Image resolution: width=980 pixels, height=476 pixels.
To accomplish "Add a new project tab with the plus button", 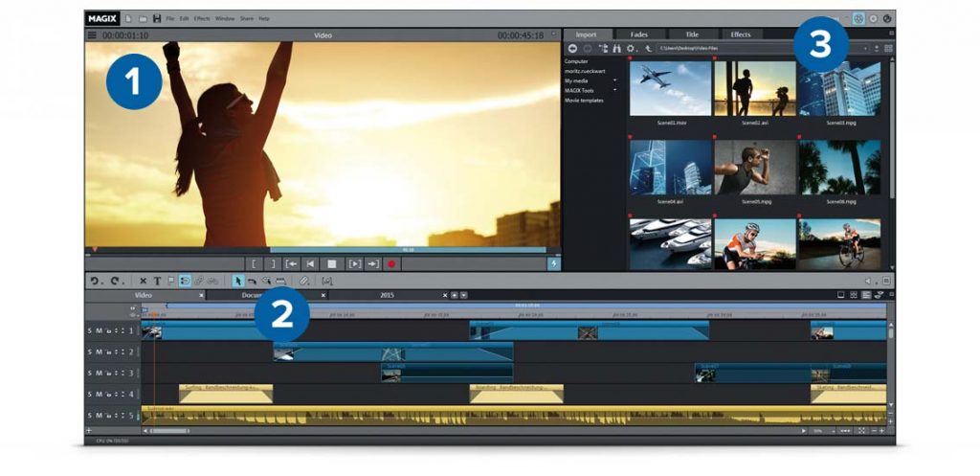I will (x=455, y=295).
